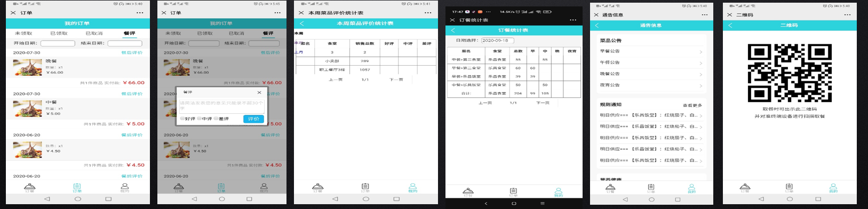
Task: Close the dialog-free 订单 screen with its X
Action: click(x=13, y=13)
